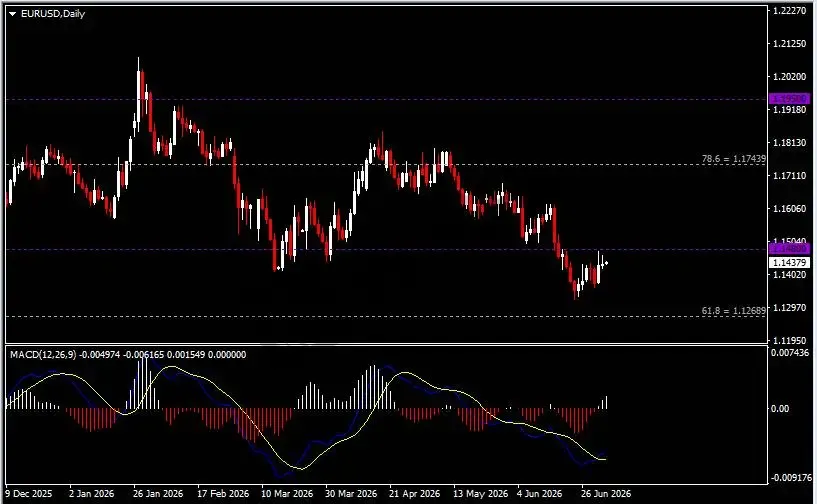817x504 pixels.
Task: Open the chart dropdown triangle beside EURUSD,Daily
Action: tap(13, 14)
